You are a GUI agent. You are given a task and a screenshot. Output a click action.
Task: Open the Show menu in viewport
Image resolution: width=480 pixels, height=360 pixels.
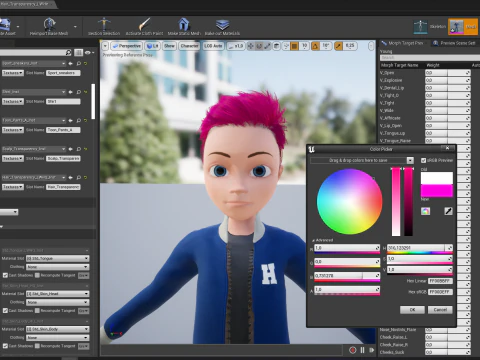(x=169, y=46)
